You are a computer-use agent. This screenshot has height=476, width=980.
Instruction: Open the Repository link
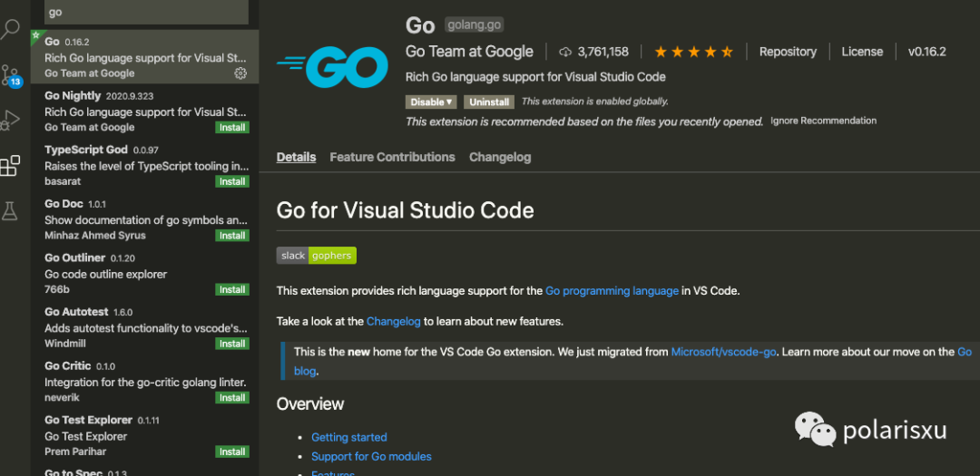(x=788, y=52)
